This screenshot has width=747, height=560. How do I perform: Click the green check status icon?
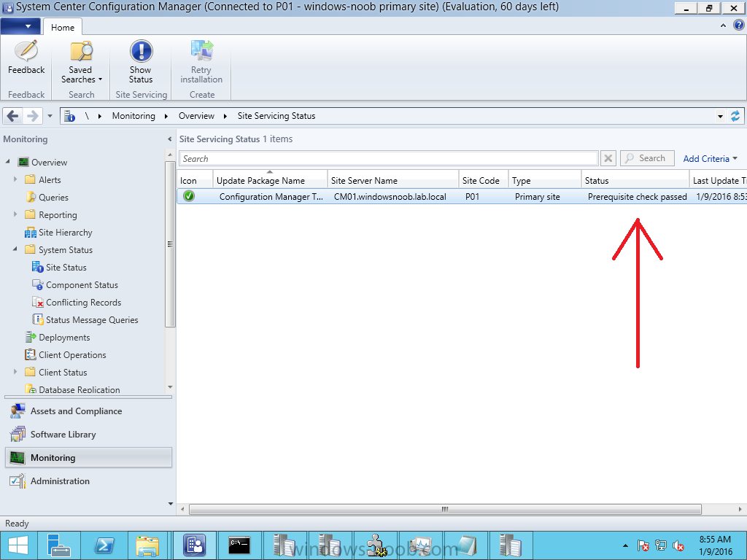coord(189,195)
